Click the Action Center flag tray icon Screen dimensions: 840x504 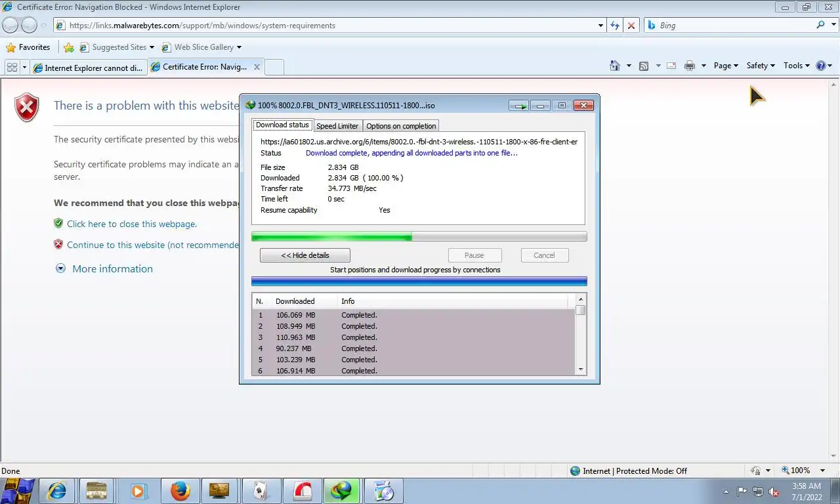click(742, 492)
